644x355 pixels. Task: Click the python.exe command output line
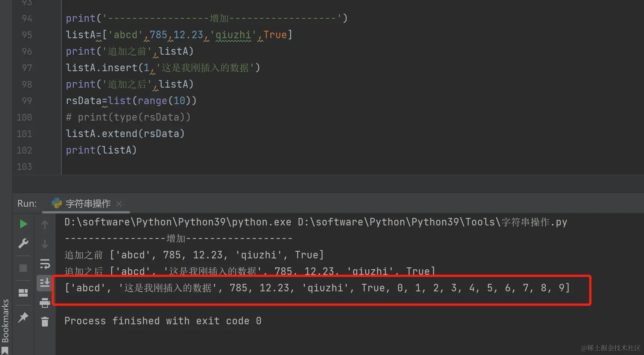tap(316, 222)
